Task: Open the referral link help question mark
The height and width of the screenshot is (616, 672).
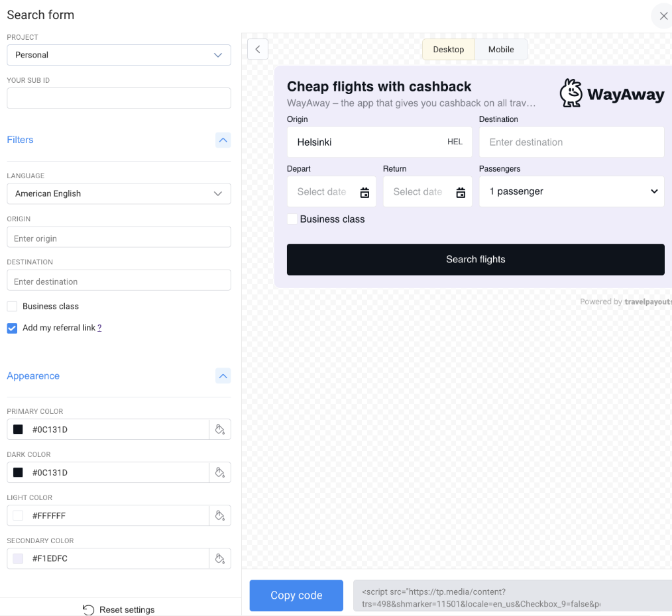Action: 99,328
